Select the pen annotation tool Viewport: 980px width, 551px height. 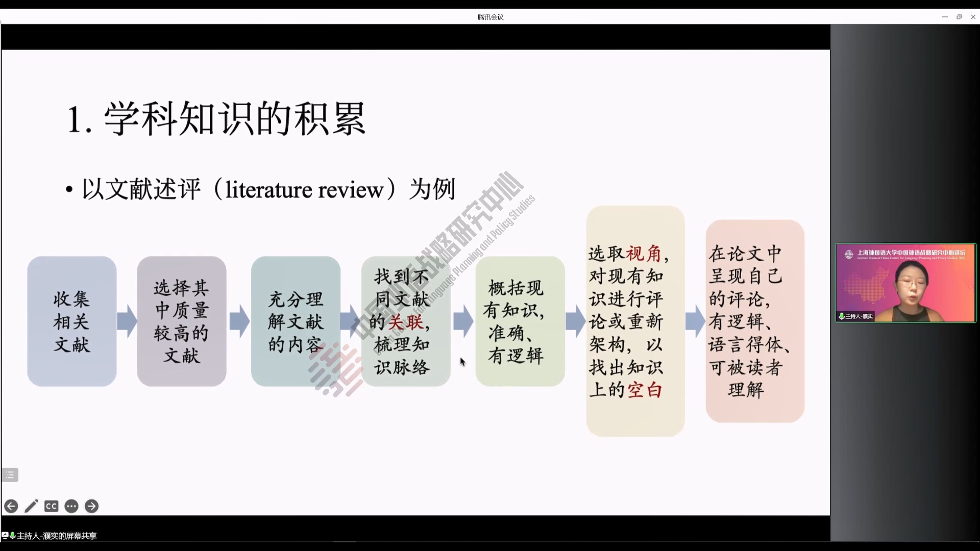tap(31, 506)
